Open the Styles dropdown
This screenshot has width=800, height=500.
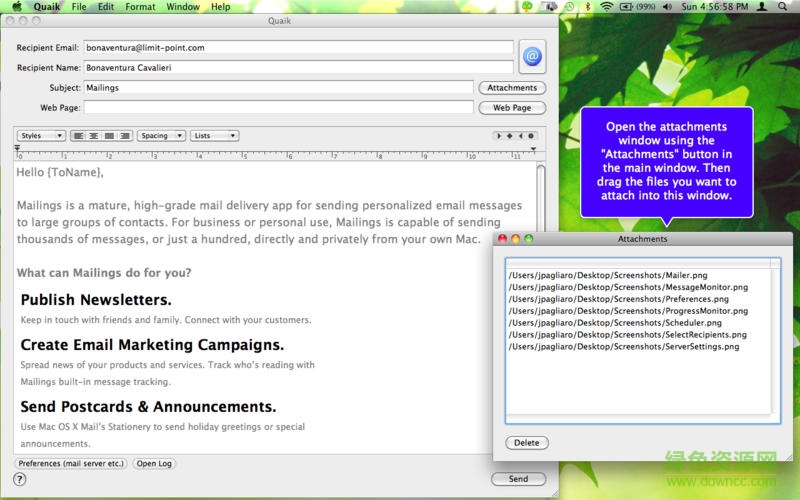pos(42,135)
